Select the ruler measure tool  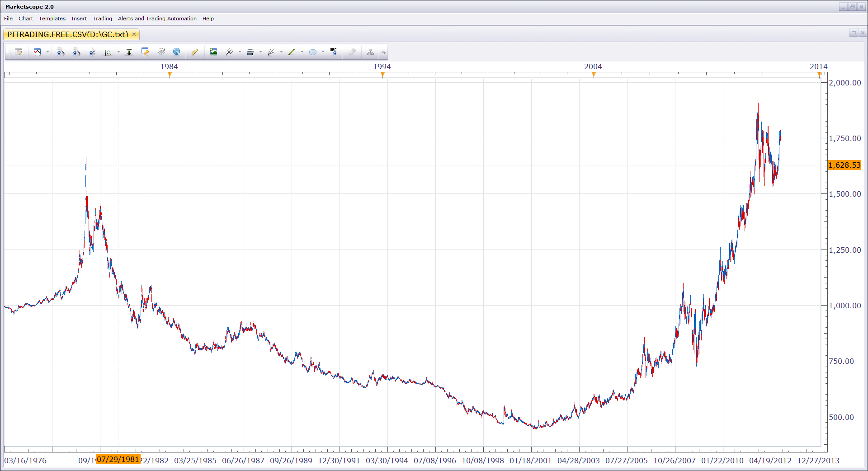coord(195,52)
